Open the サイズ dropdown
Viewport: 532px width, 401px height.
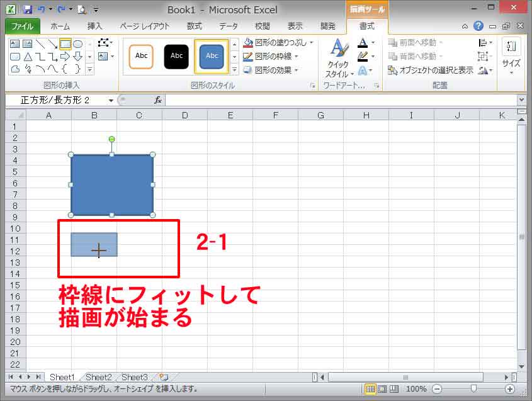511,62
